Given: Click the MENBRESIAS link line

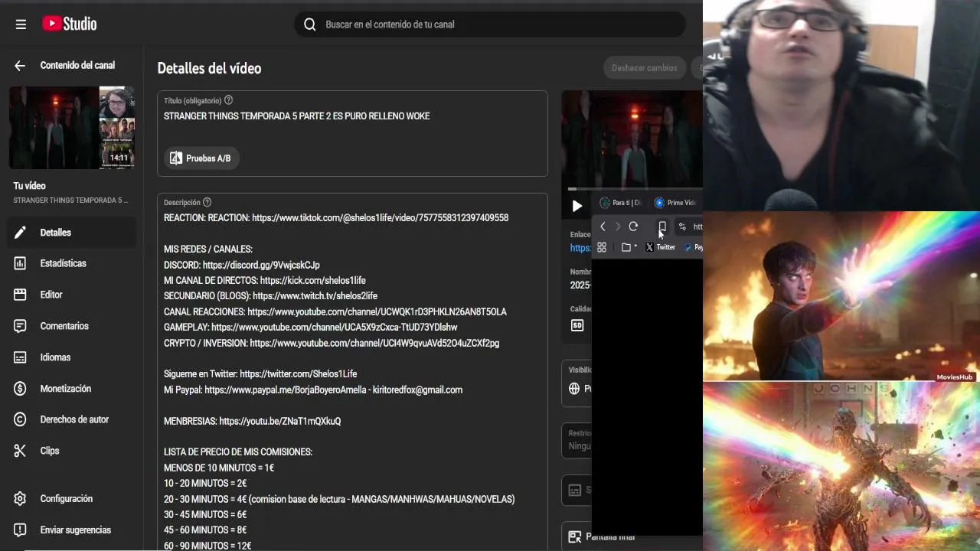Looking at the screenshot, I should pyautogui.click(x=253, y=422).
